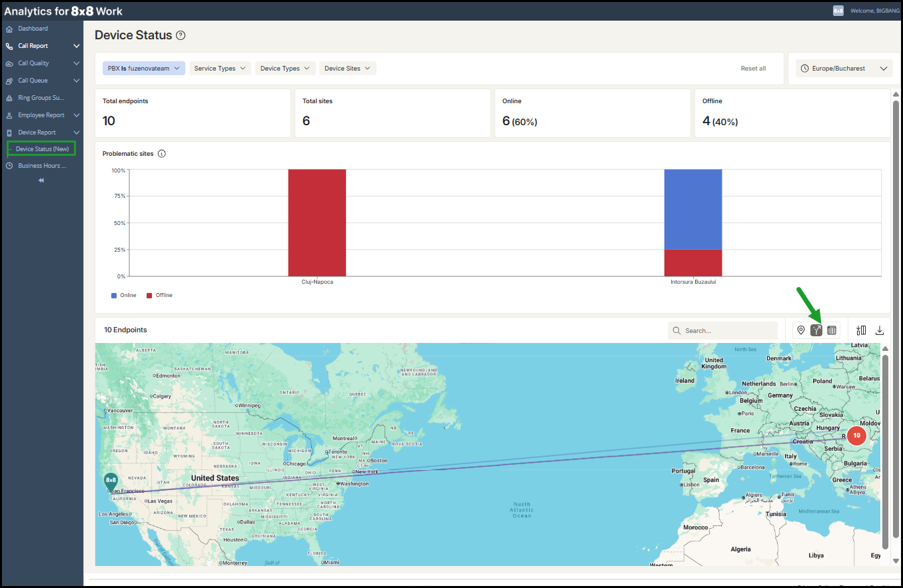This screenshot has width=903, height=588.
Task: Open column customization icon
Action: coord(861,330)
